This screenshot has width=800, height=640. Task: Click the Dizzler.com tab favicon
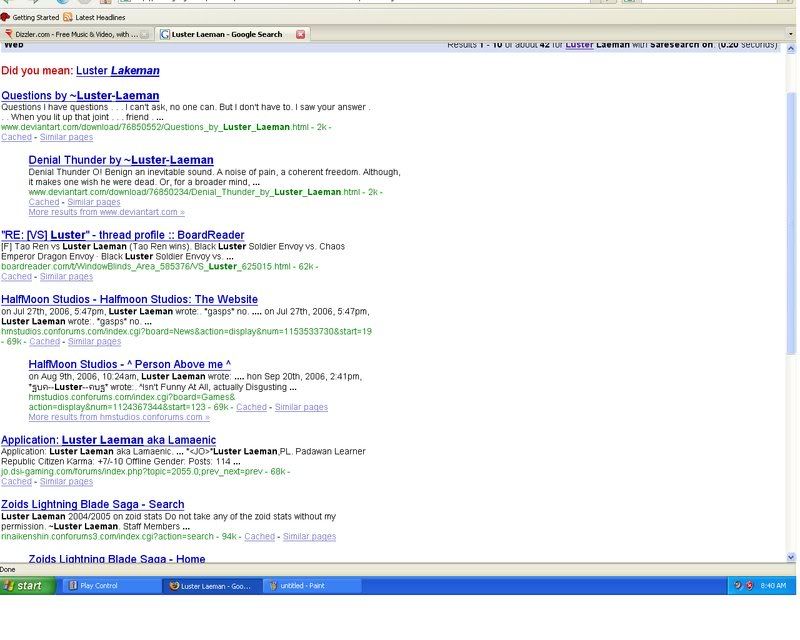click(9, 34)
